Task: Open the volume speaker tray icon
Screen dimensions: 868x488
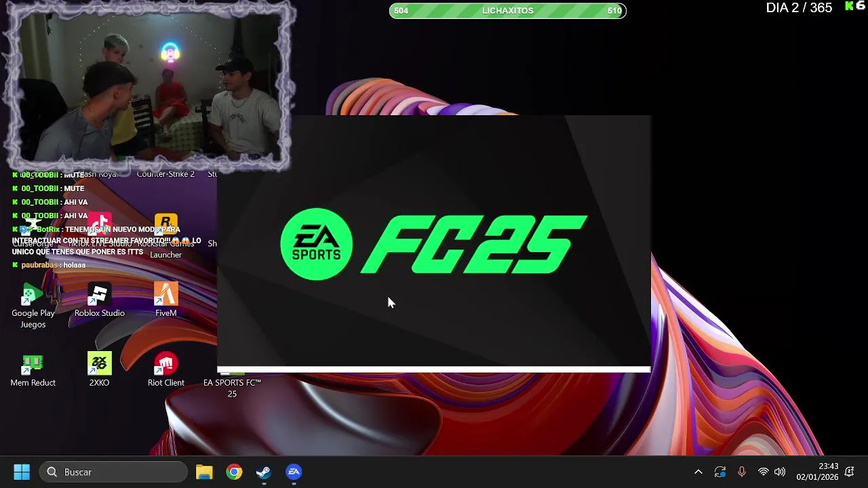Action: (x=780, y=472)
